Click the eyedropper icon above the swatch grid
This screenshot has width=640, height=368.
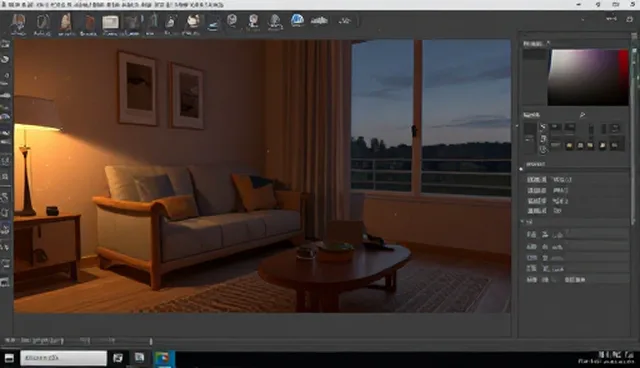tap(582, 115)
